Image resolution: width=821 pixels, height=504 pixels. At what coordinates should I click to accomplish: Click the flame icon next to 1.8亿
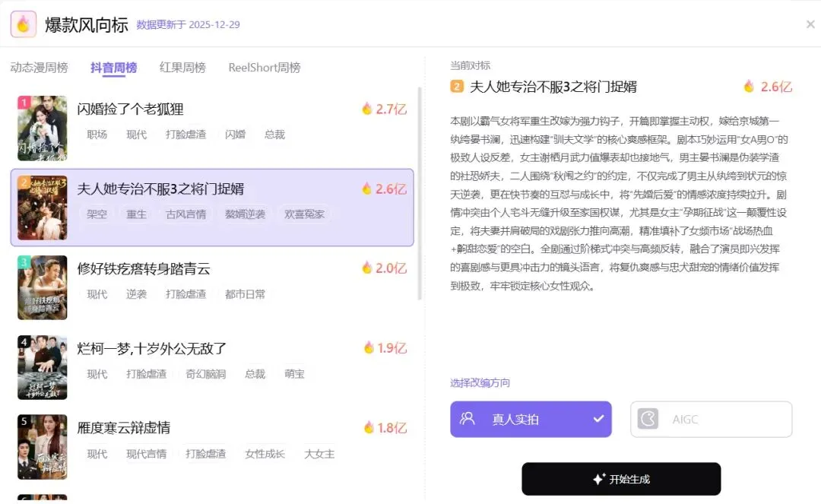pos(369,427)
